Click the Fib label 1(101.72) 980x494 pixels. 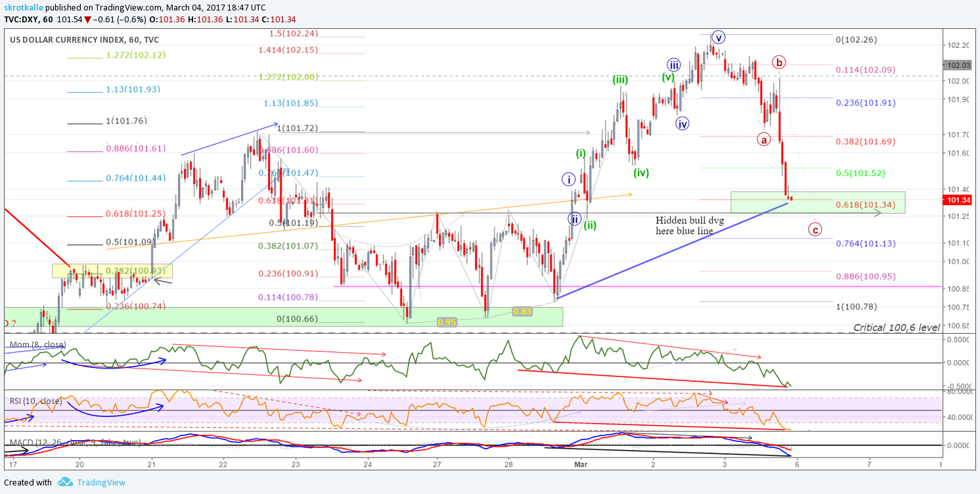coord(298,129)
